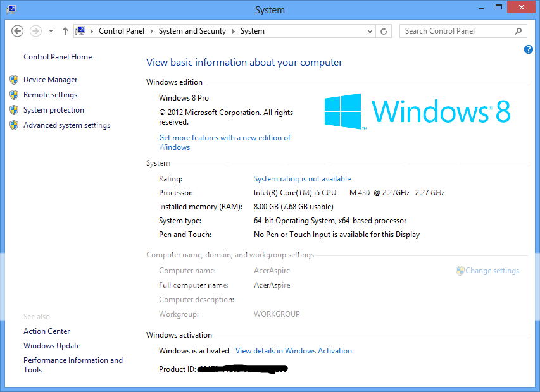Click the computer icon in address bar
This screenshot has height=392, width=540.
[x=80, y=31]
